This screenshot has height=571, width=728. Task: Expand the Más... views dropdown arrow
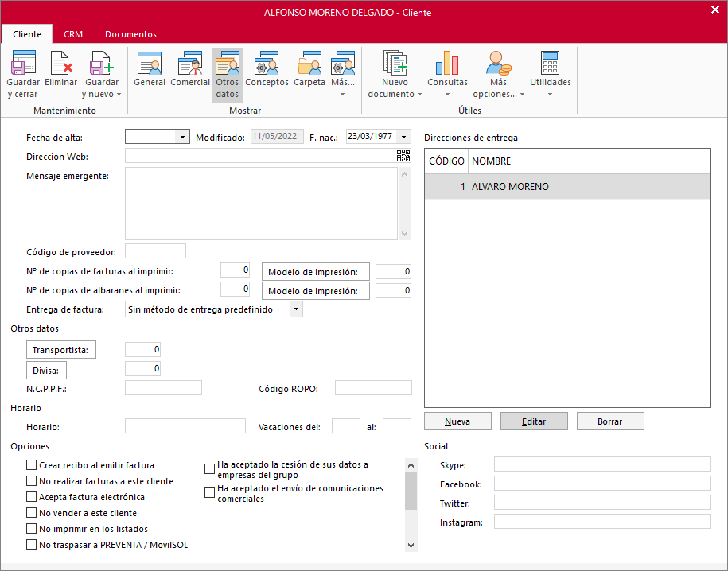point(343,94)
